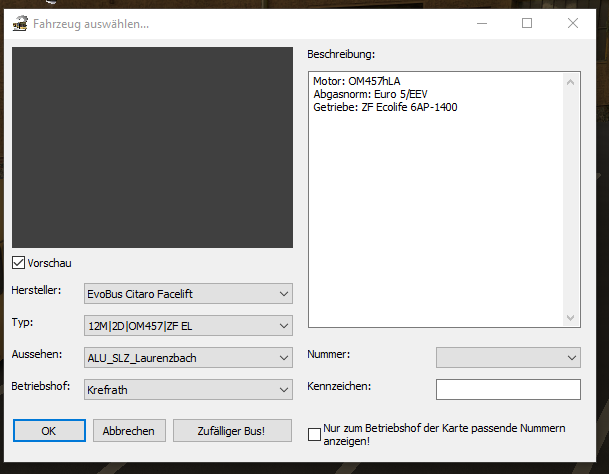The width and height of the screenshot is (609, 474).
Task: Click the bus application icon in title bar
Action: [x=18, y=22]
